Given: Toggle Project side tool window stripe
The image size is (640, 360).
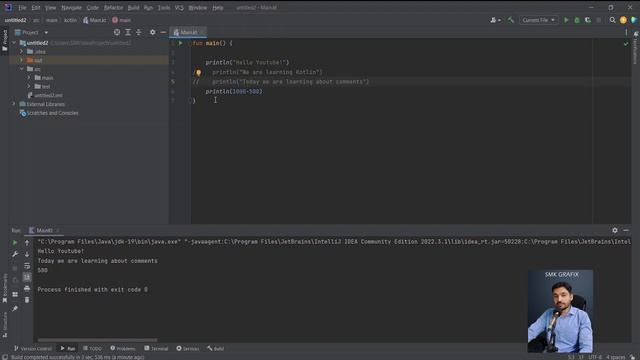Looking at the screenshot, I should tap(5, 41).
